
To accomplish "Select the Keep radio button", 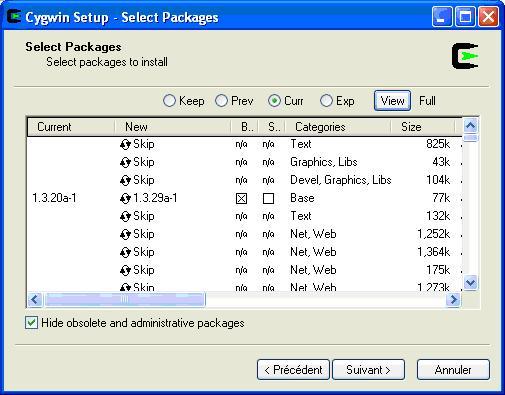I will coord(169,101).
